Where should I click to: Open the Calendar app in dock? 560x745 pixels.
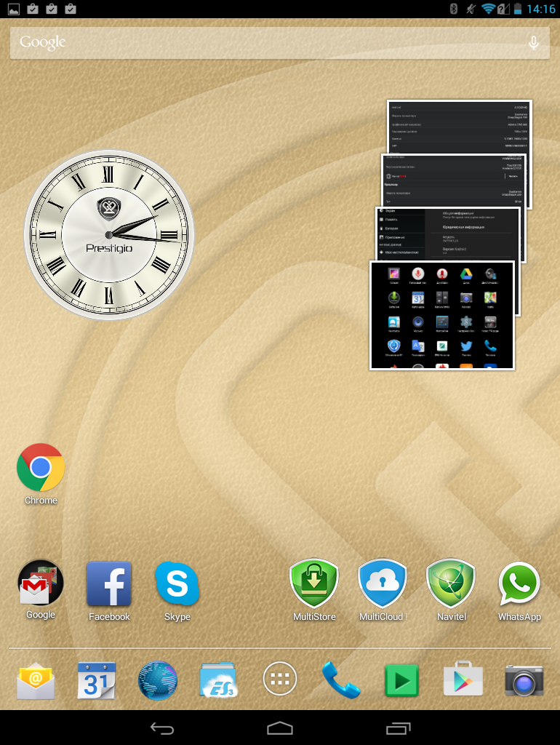pyautogui.click(x=97, y=680)
